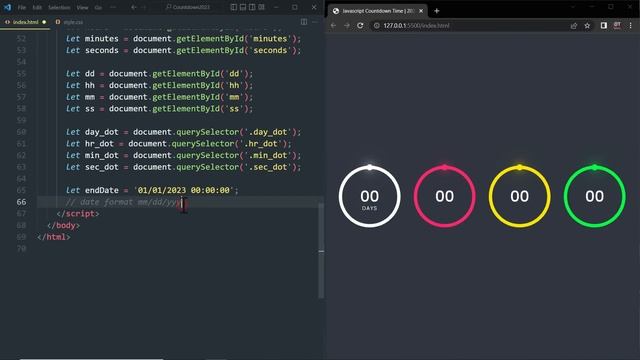This screenshot has width=640, height=360.
Task: Click the yellow minutes countdown circle
Action: coord(519,196)
